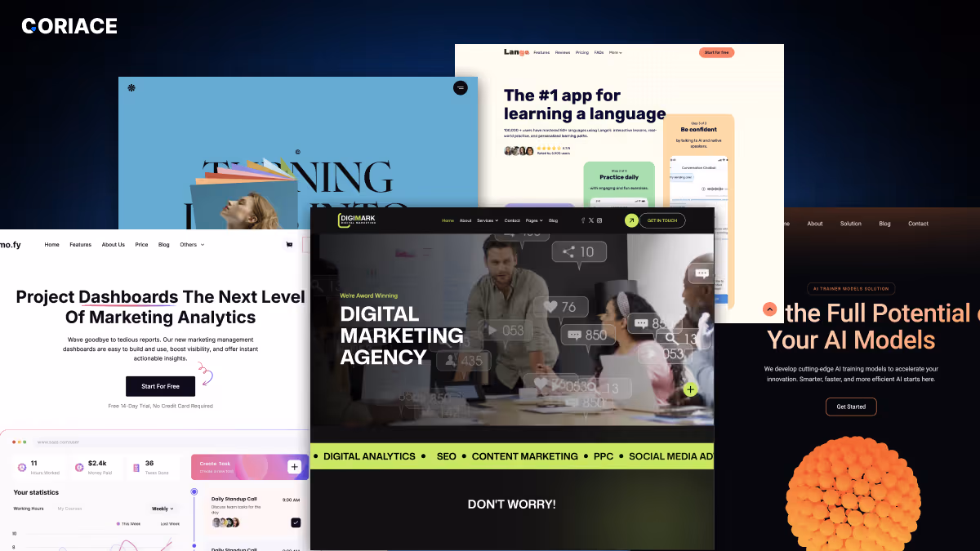Click the Money Paid coin icon

pyautogui.click(x=79, y=468)
